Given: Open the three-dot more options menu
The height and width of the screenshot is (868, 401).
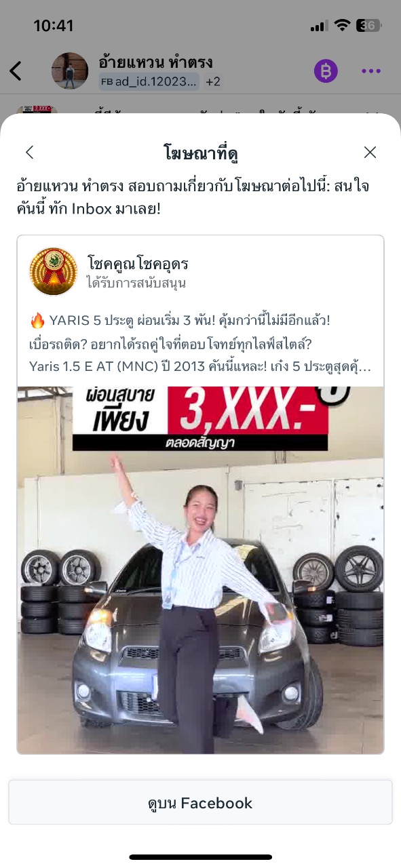Looking at the screenshot, I should tap(370, 71).
